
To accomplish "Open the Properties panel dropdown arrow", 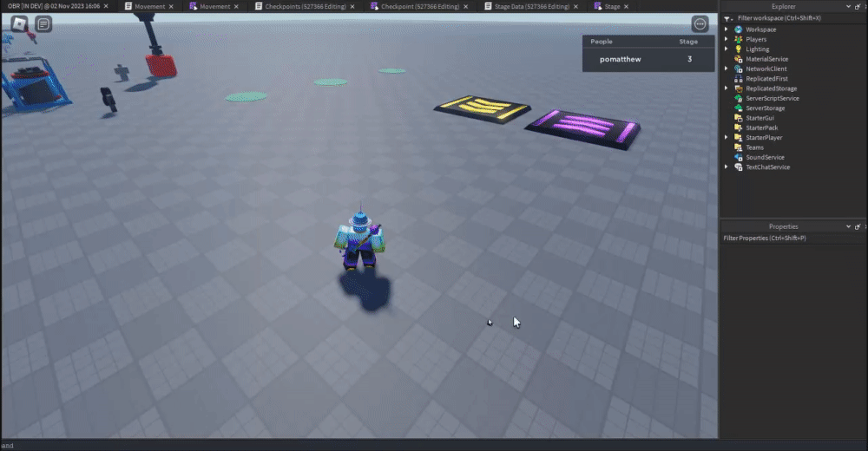I will pyautogui.click(x=849, y=226).
